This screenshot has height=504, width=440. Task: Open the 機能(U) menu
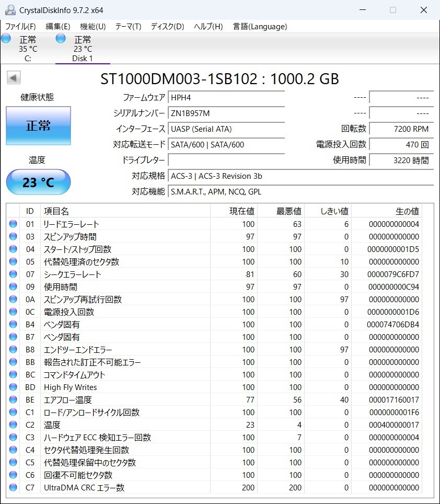(92, 27)
